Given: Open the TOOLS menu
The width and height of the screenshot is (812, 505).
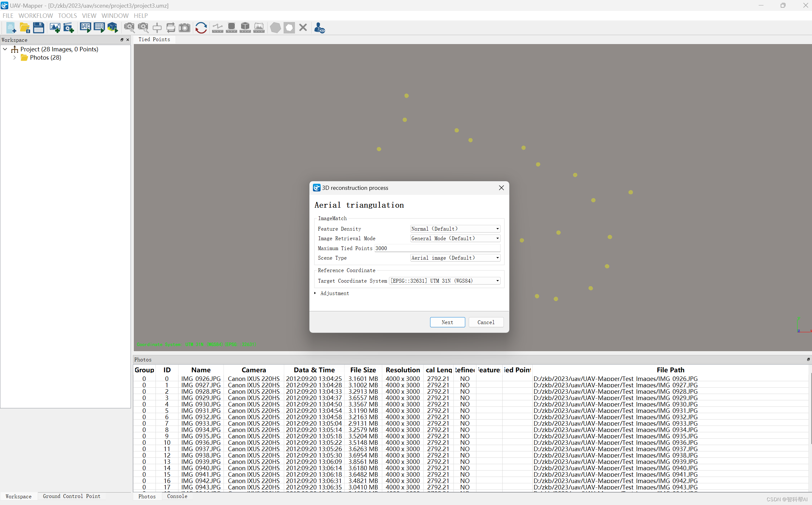Looking at the screenshot, I should (67, 16).
